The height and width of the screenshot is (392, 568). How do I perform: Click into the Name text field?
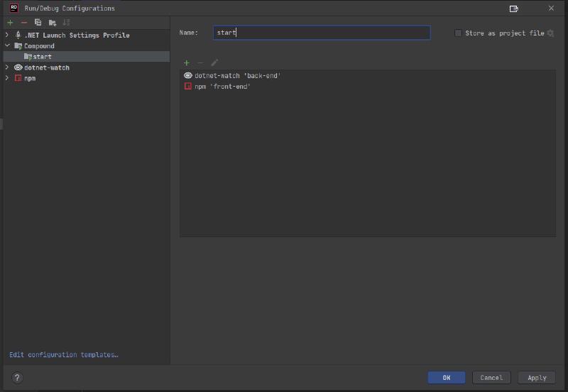(321, 33)
